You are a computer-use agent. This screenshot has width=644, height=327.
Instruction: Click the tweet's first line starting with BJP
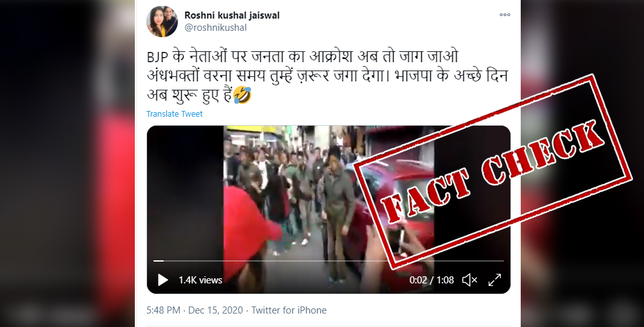point(302,56)
